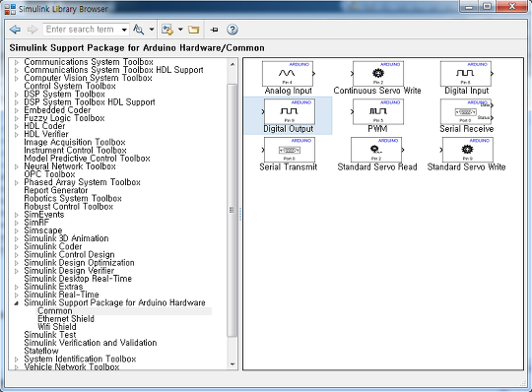Screen dimensions: 532x392
Task: Select Simulink Test in tree
Action: tap(50, 335)
